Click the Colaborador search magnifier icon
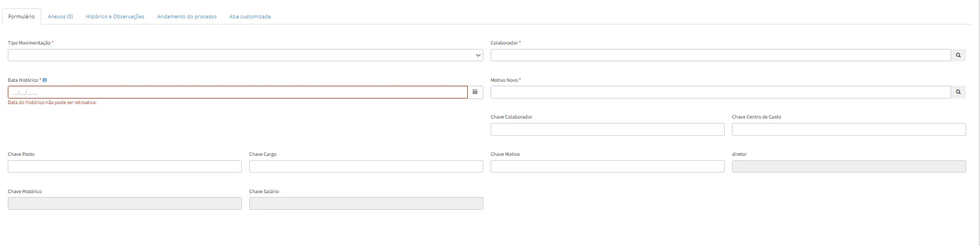Image resolution: width=980 pixels, height=246 pixels. point(958,55)
